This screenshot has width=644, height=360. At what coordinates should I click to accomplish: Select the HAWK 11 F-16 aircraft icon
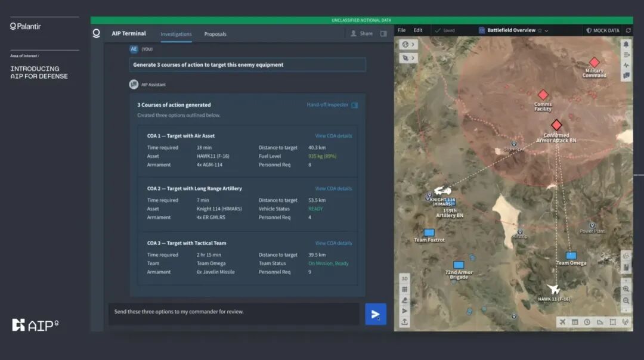[x=553, y=289]
